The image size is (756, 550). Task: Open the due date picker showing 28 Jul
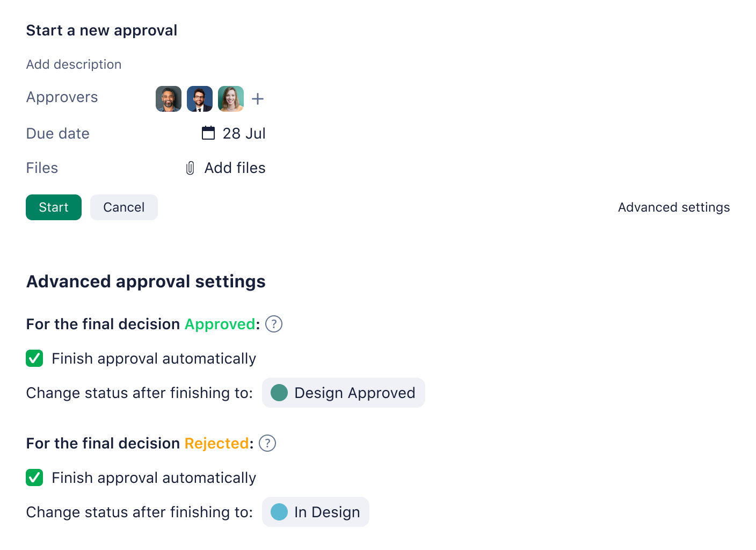tap(244, 133)
